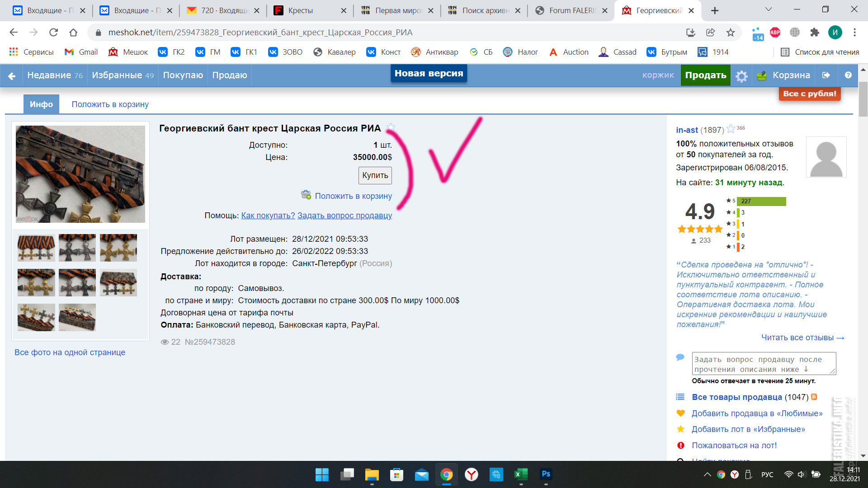Open Yandex Browser from the taskbar
The width and height of the screenshot is (868, 488).
472,474
